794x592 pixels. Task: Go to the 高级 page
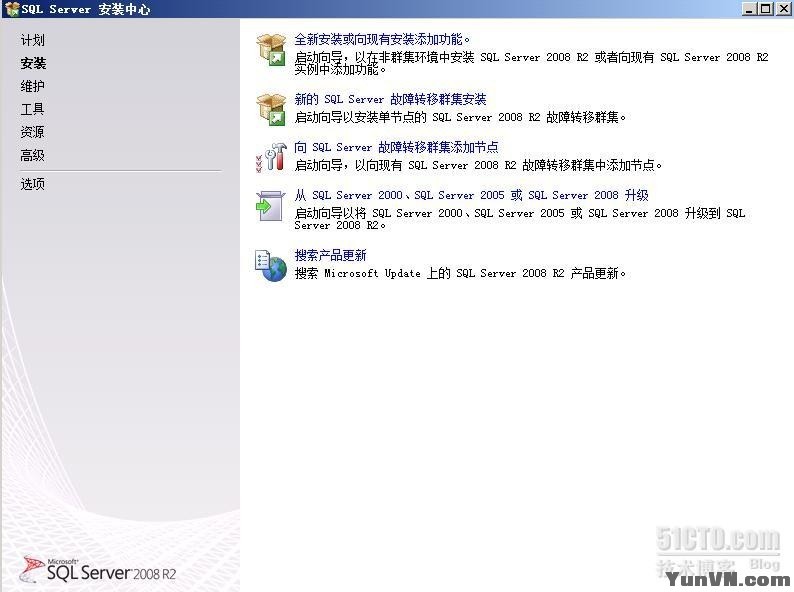click(32, 155)
